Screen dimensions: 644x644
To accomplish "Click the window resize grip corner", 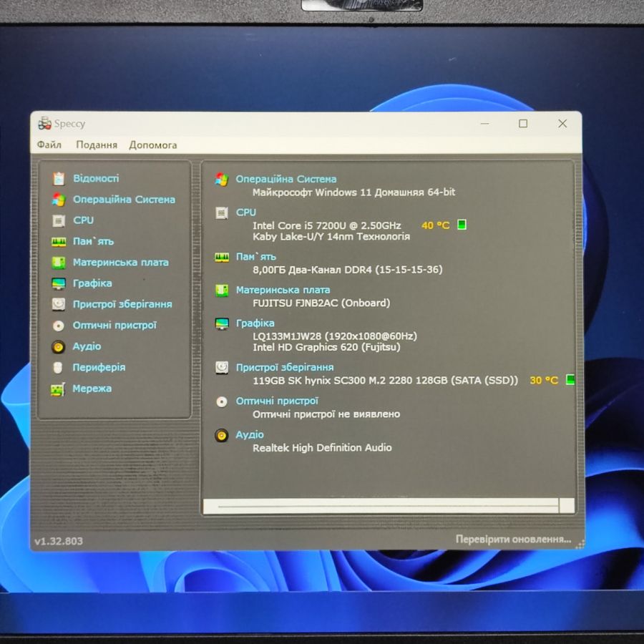I will pos(580,545).
